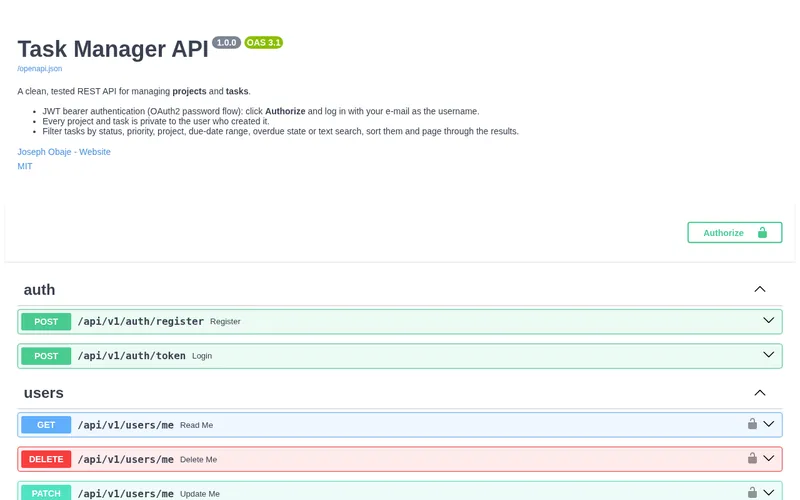Click the auth section heading
Image resolution: width=800 pixels, height=500 pixels.
[39, 290]
